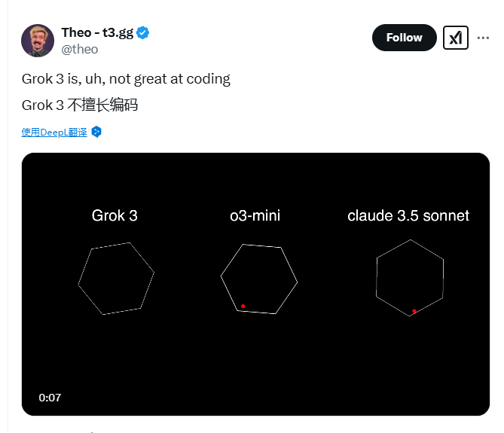Open Theo's profile avatar picture
This screenshot has height=433, width=504.
click(38, 41)
